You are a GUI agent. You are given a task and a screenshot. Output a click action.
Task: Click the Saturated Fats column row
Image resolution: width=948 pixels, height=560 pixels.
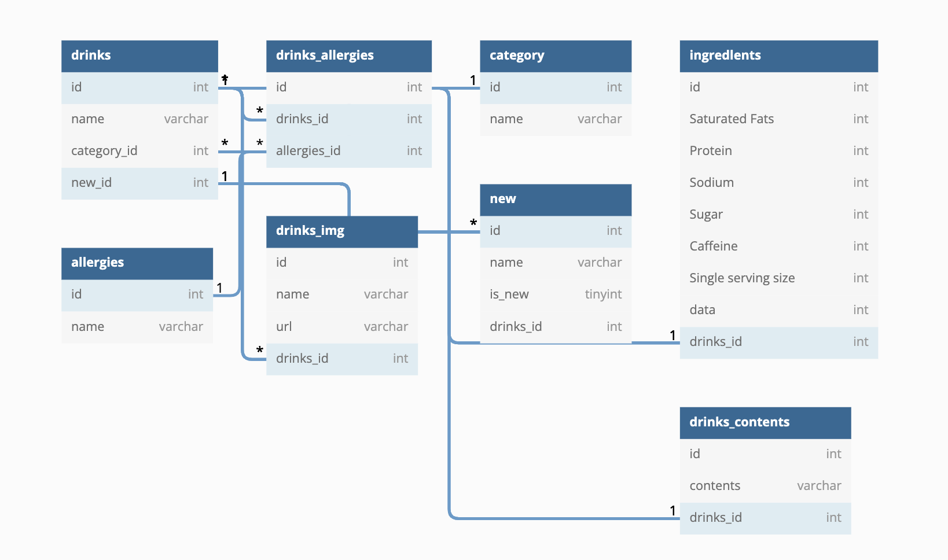[779, 120]
